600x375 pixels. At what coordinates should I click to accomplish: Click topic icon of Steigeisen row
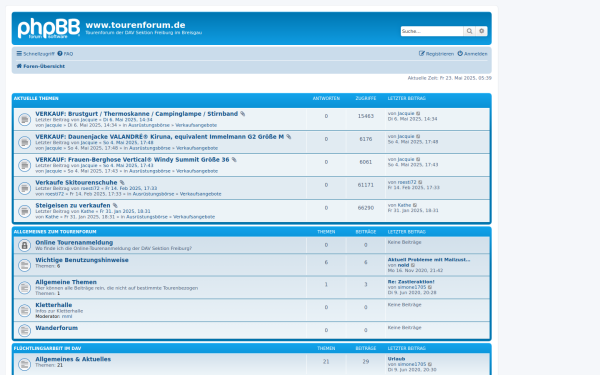[x=24, y=211]
